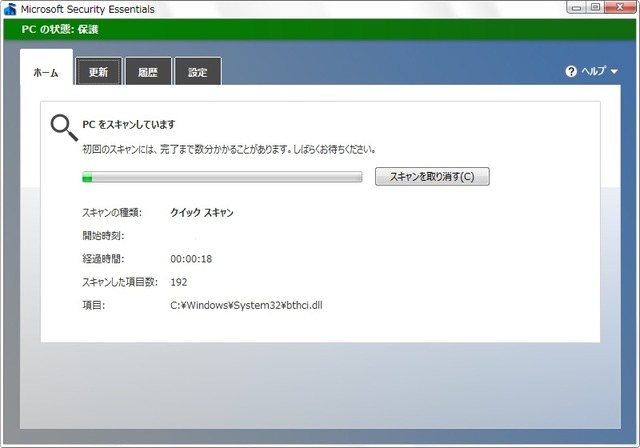Cancel scan with スキャンを取り消す(C) button
This screenshot has height=448, width=640.
[432, 177]
